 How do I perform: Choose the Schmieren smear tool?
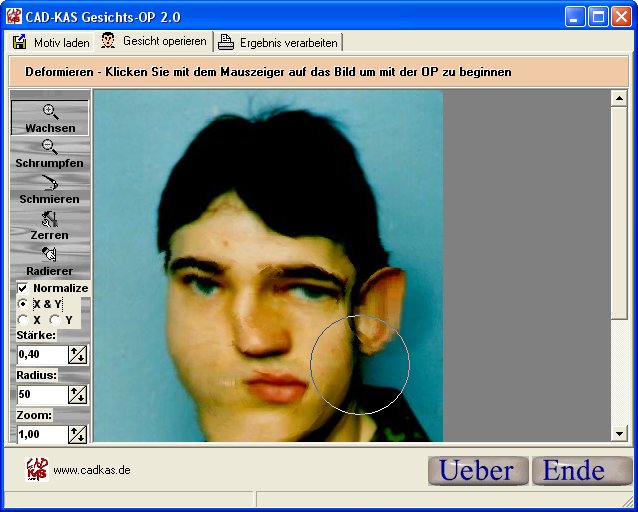click(x=50, y=190)
